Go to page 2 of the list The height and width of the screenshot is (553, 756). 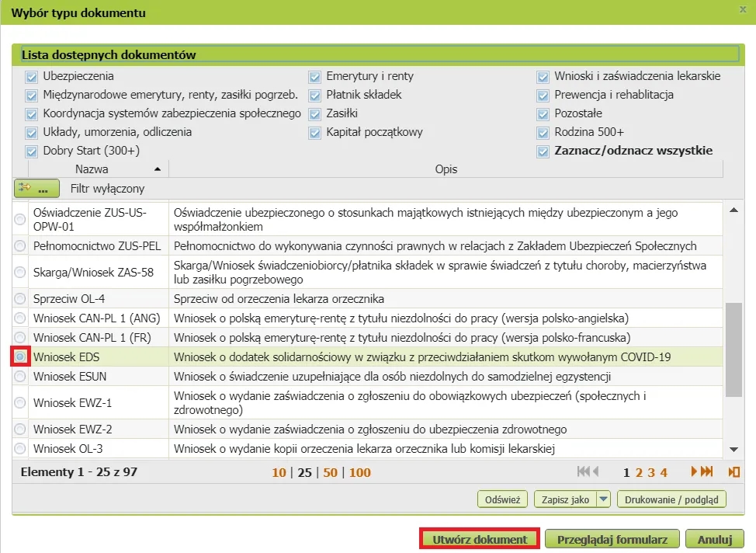coord(639,472)
